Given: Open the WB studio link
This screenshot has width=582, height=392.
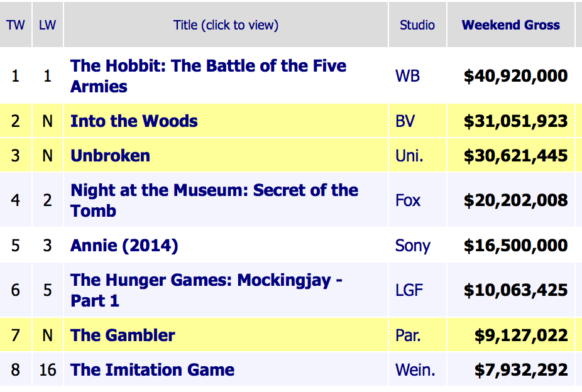Looking at the screenshot, I should click(407, 76).
